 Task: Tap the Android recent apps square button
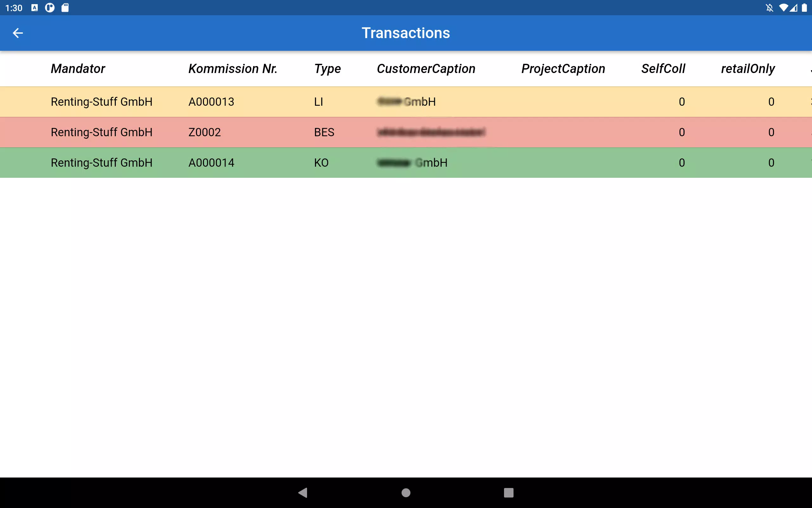coord(509,492)
